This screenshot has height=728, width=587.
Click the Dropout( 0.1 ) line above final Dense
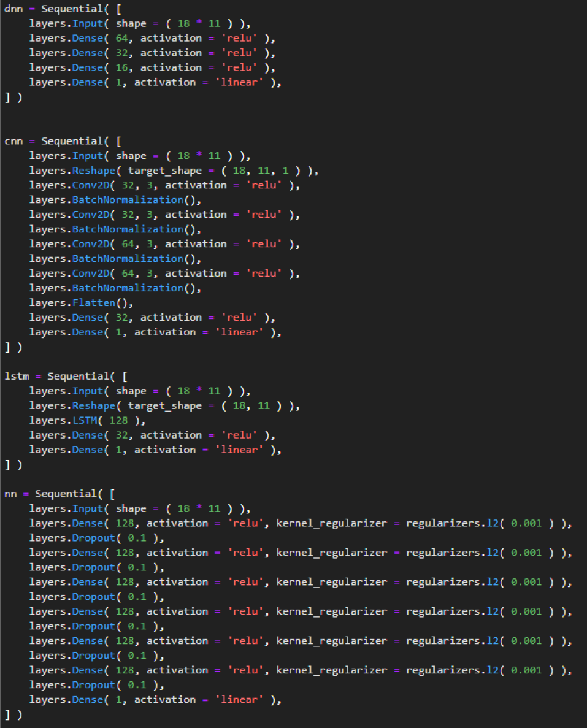(x=96, y=685)
